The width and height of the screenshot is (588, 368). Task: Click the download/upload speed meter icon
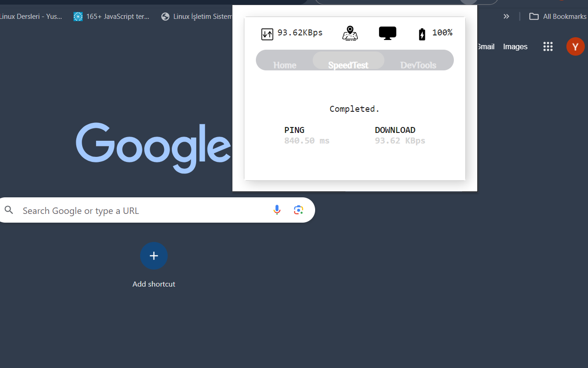point(267,33)
